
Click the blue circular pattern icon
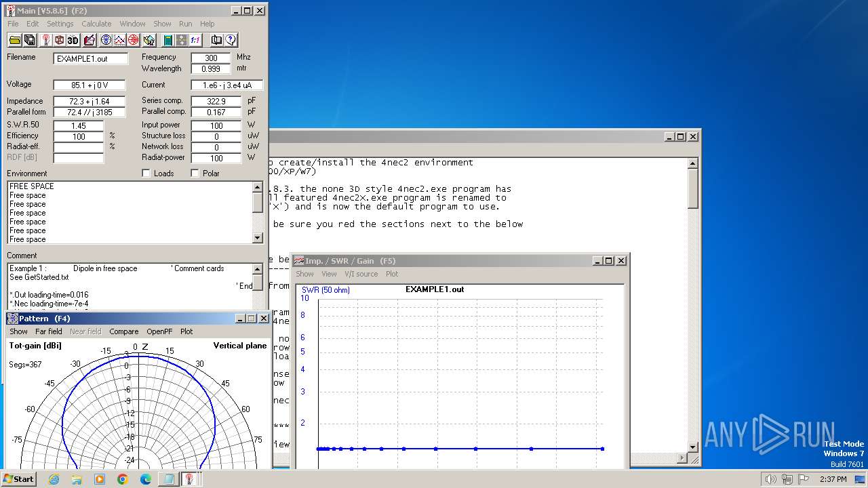[106, 40]
